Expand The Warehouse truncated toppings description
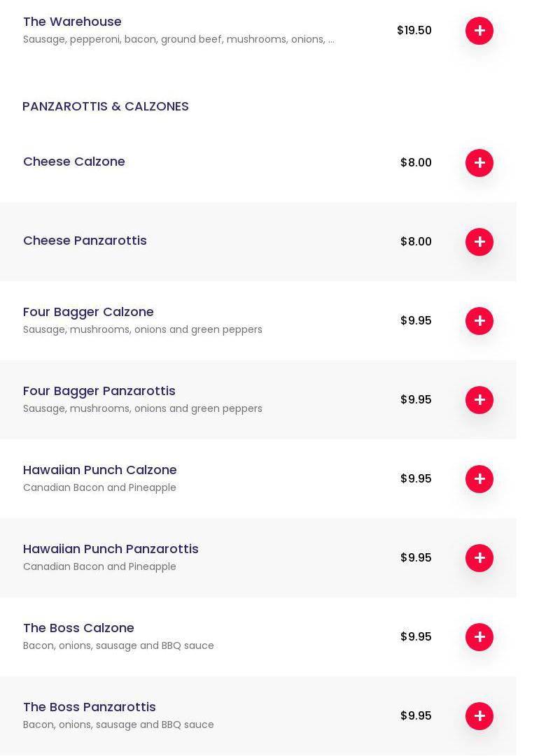This screenshot has height=756, width=539. click(x=178, y=40)
